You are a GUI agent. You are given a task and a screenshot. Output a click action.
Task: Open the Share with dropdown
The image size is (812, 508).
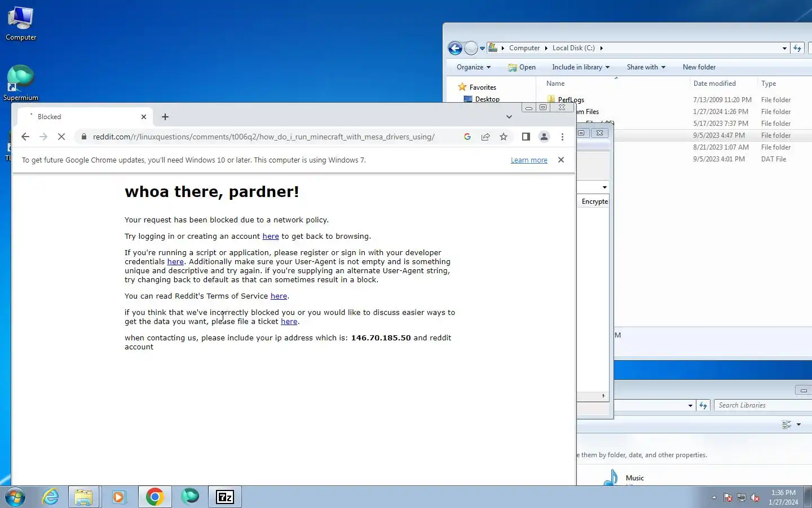[646, 67]
